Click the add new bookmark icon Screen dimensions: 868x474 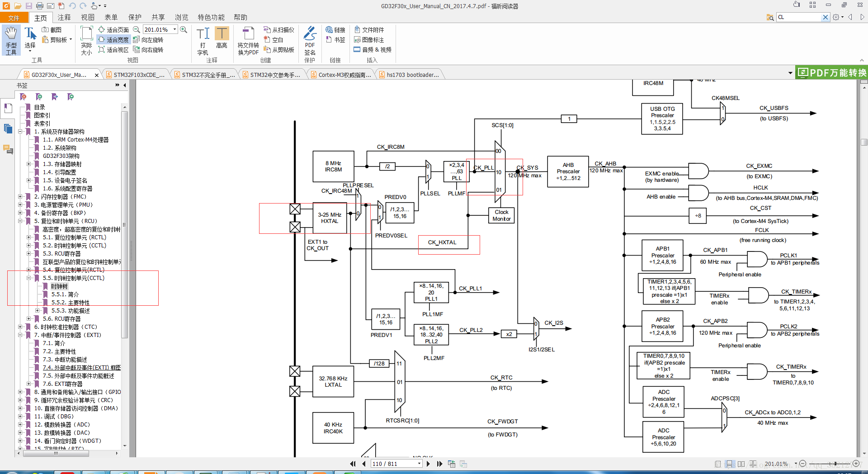click(39, 97)
